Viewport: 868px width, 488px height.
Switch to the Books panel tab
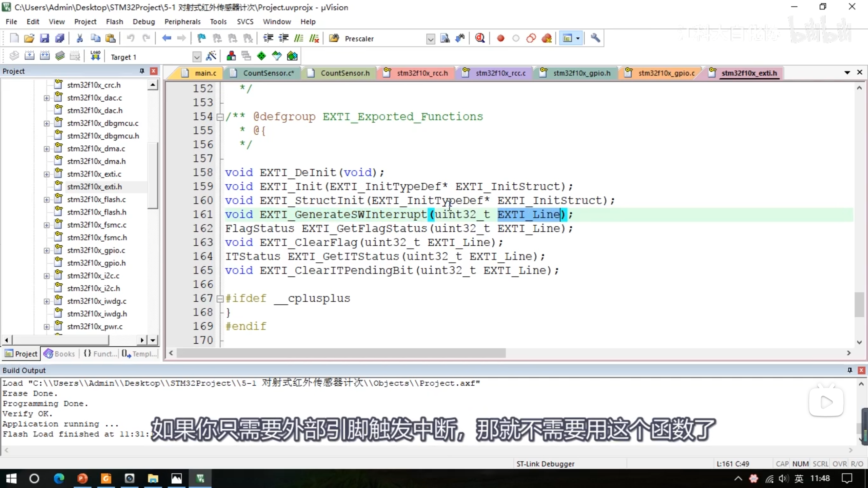[x=59, y=354]
